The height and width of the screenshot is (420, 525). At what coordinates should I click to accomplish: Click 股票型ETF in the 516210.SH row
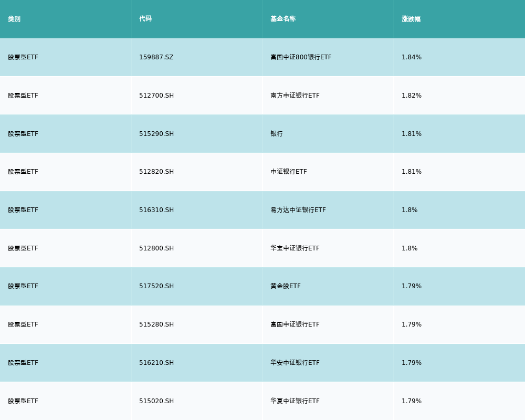(x=23, y=363)
